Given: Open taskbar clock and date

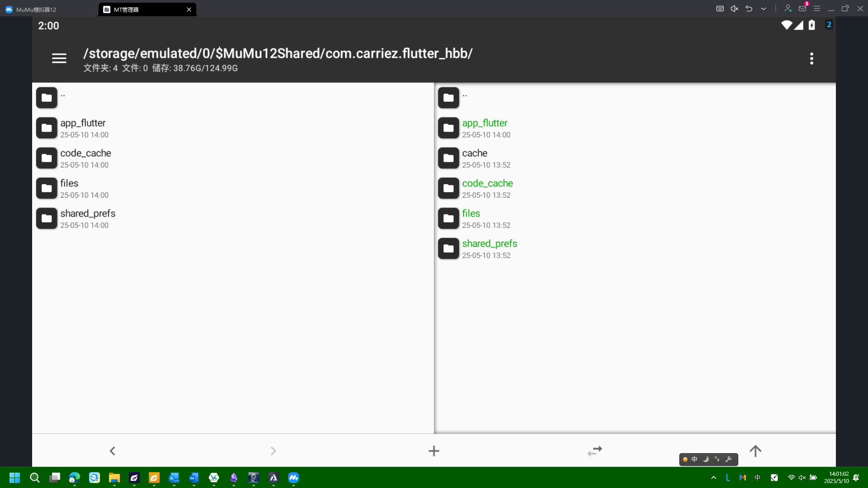Looking at the screenshot, I should pos(836,478).
